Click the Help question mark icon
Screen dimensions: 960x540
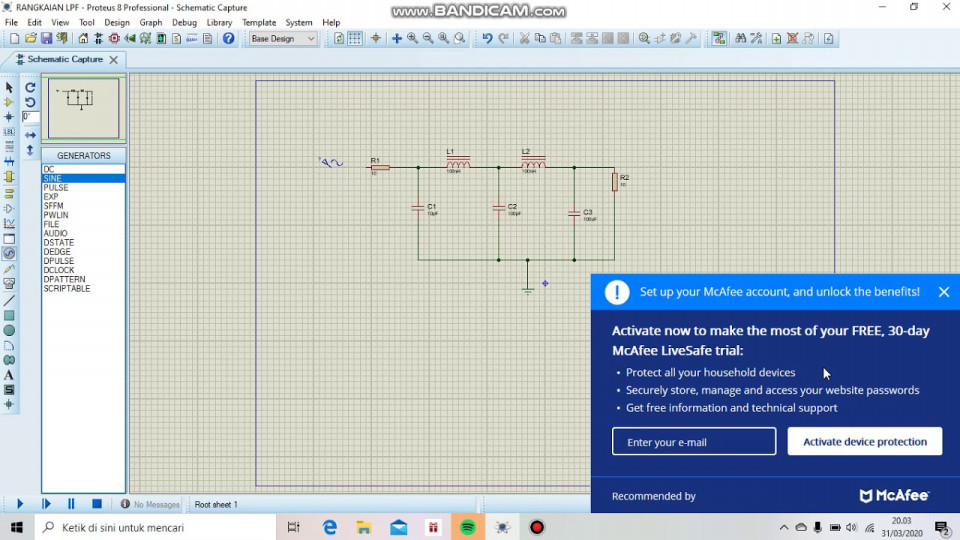coord(229,39)
